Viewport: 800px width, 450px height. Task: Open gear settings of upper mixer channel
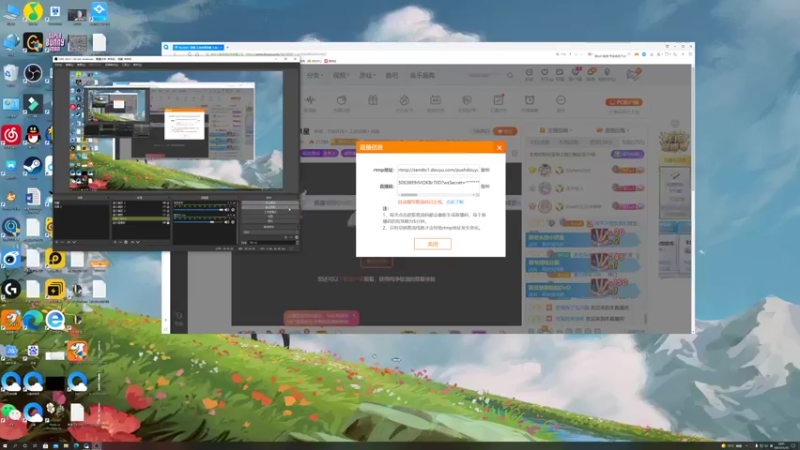point(233,210)
